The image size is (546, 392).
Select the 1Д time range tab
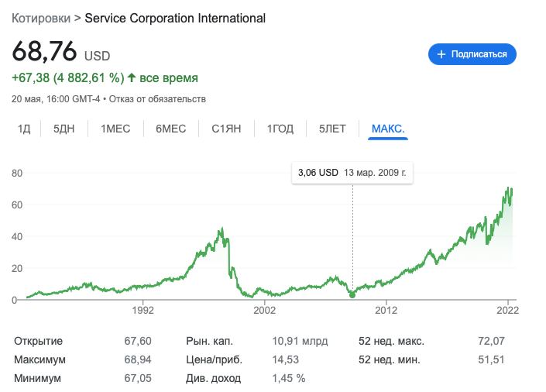point(24,129)
